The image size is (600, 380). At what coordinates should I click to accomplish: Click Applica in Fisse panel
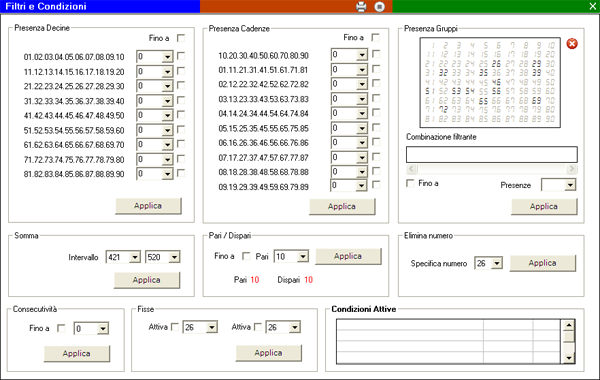(268, 353)
